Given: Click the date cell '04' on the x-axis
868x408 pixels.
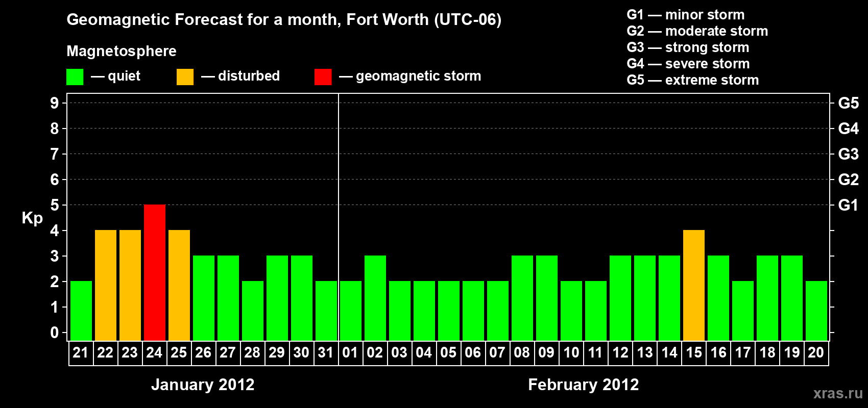Looking at the screenshot, I should 424,353.
